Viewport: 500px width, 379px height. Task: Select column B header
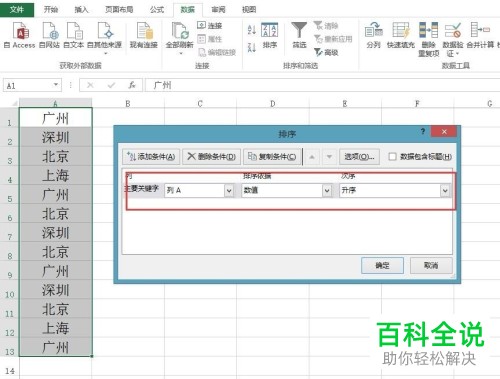click(128, 103)
